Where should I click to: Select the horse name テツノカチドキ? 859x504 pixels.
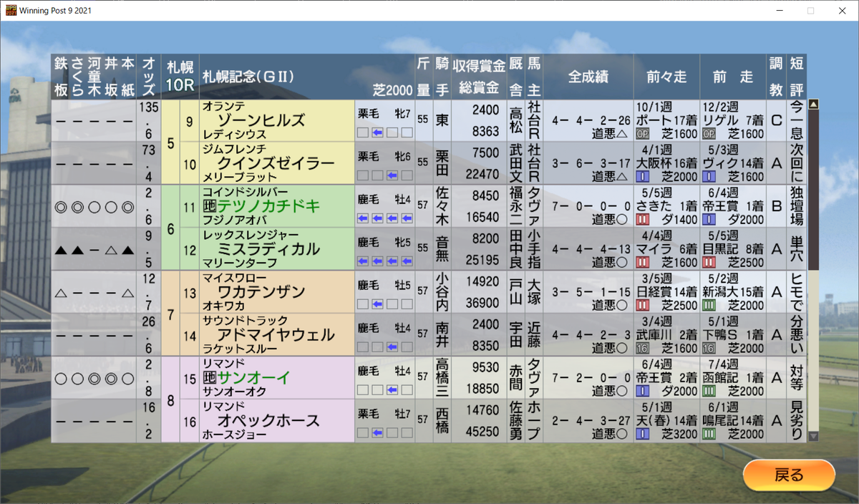(269, 206)
